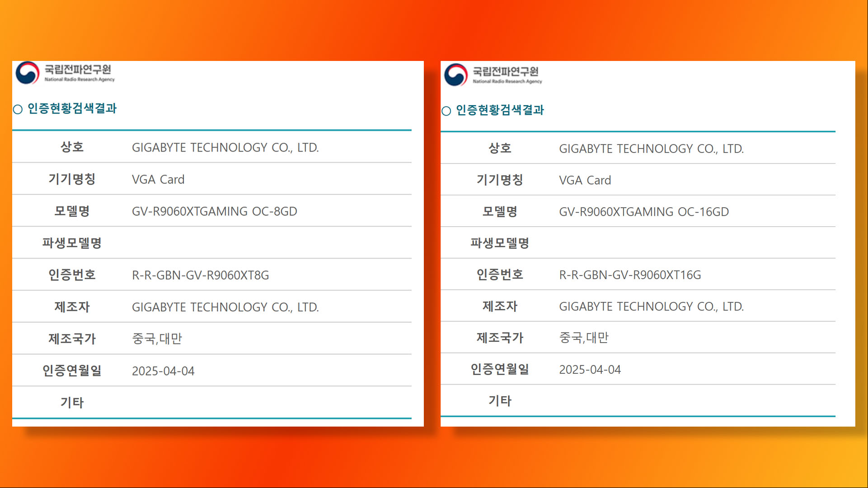Click the 인증번호 label in the right panel
The image size is (868, 488).
(500, 274)
